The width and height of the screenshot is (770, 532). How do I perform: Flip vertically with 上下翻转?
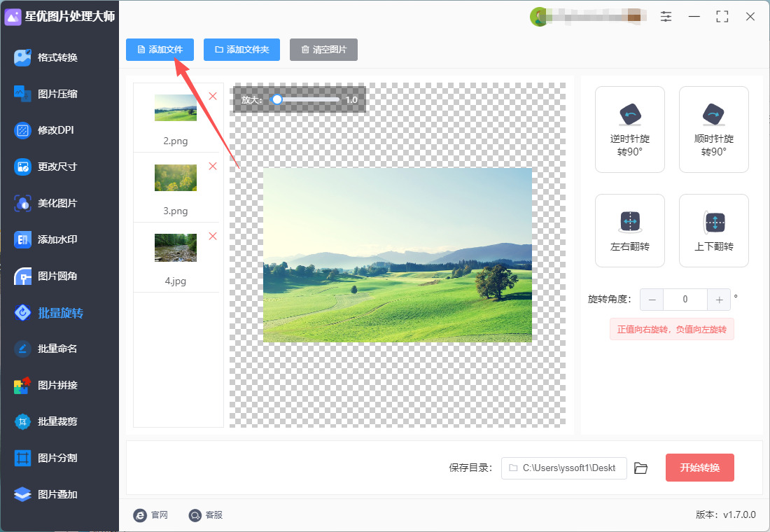[713, 231]
